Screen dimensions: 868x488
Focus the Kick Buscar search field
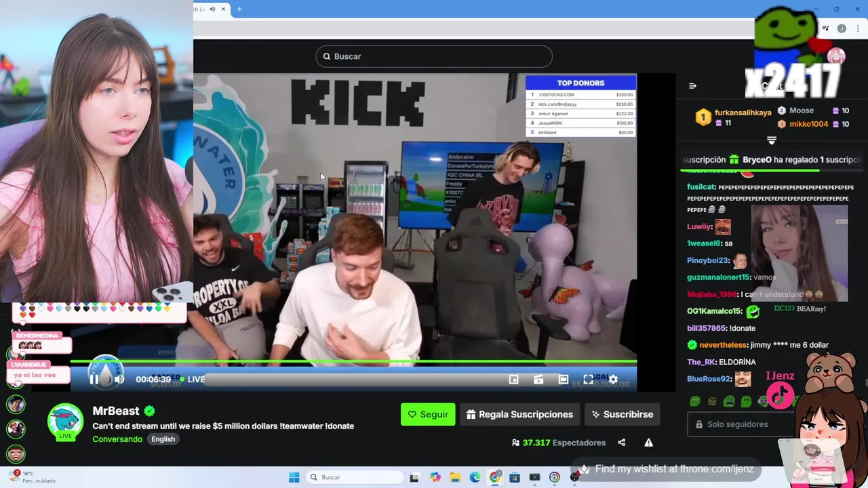434,56
